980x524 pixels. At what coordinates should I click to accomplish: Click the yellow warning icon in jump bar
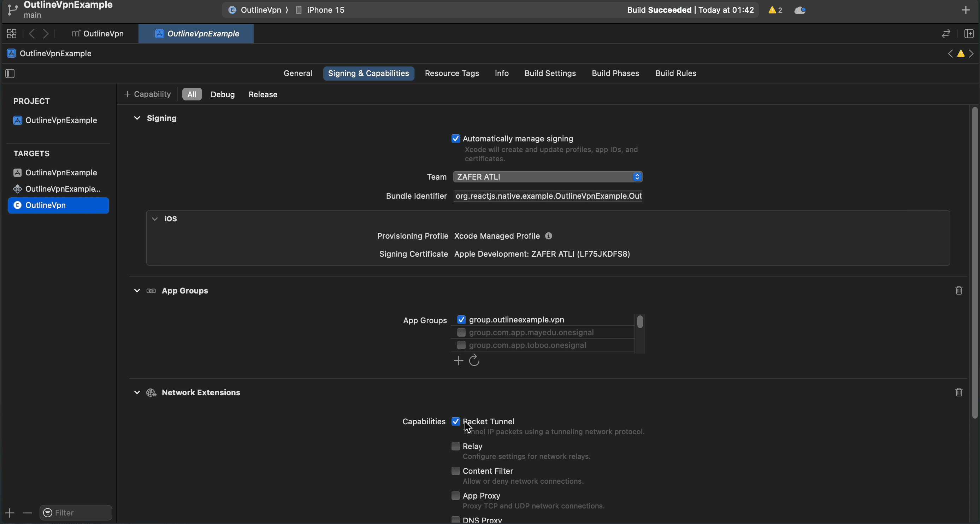coord(961,53)
